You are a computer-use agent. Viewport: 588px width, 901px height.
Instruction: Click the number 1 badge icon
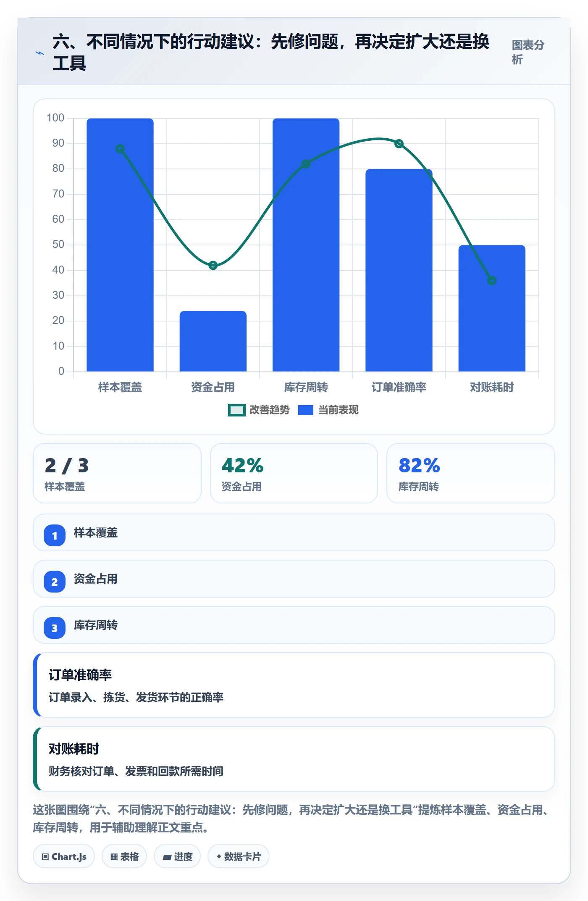coord(55,535)
